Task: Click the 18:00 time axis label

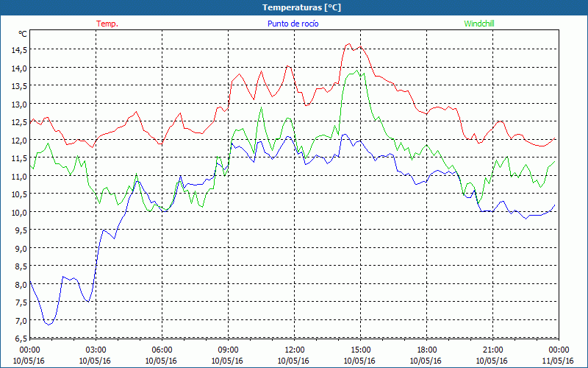Action: [427, 350]
